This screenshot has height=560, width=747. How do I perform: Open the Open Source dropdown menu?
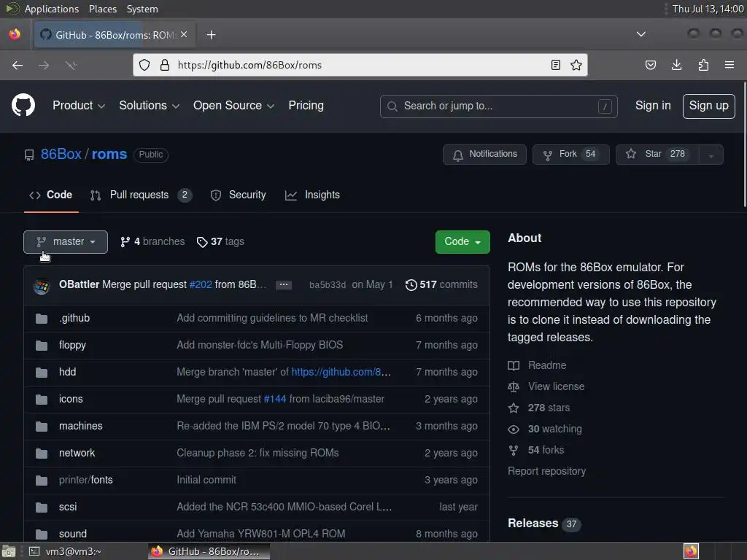[x=233, y=105]
